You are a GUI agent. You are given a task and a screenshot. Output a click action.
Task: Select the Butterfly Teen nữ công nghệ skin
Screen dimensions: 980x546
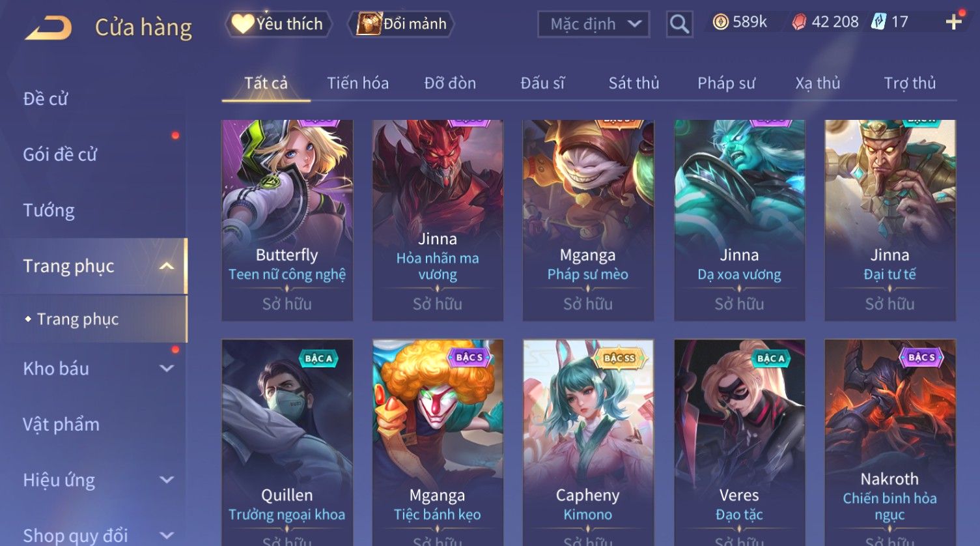287,220
